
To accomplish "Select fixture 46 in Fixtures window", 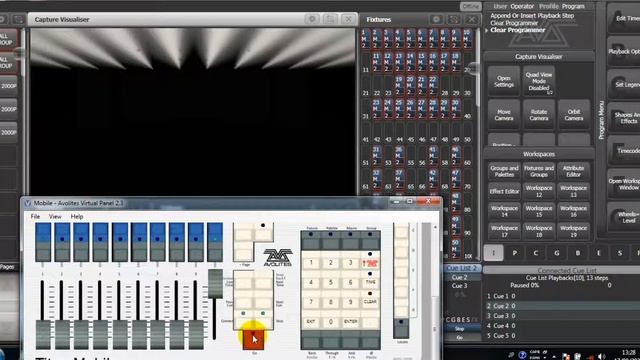I will click(x=456, y=156).
